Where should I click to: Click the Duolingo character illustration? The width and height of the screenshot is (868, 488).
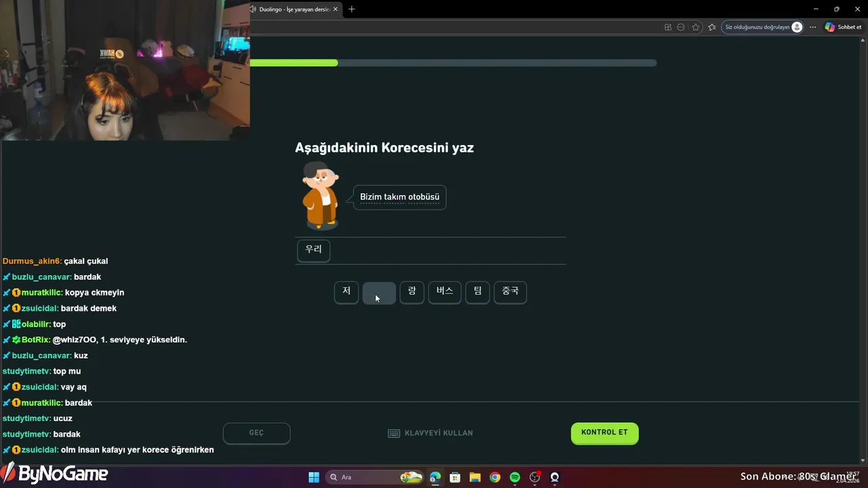[x=319, y=196]
